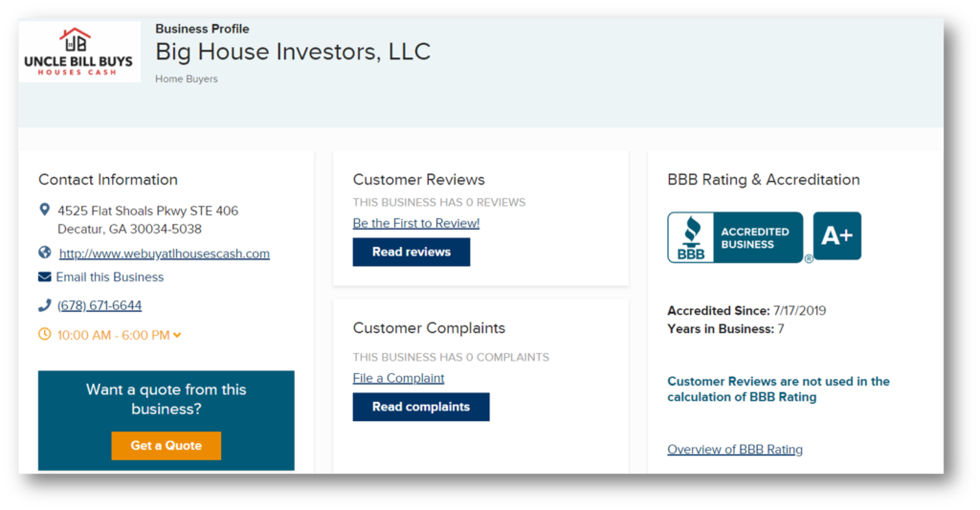980x510 pixels.
Task: Open Overview of BBB Rating link
Action: point(734,450)
